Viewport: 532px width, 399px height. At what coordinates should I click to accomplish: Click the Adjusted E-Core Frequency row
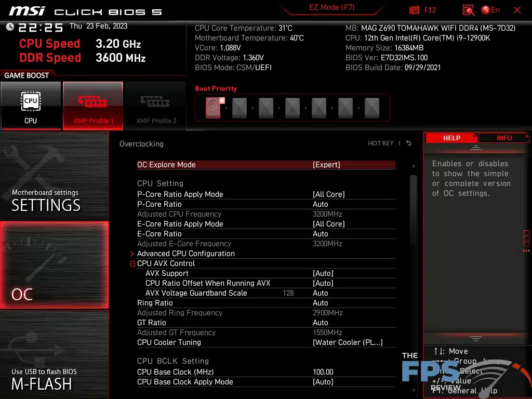(x=266, y=244)
